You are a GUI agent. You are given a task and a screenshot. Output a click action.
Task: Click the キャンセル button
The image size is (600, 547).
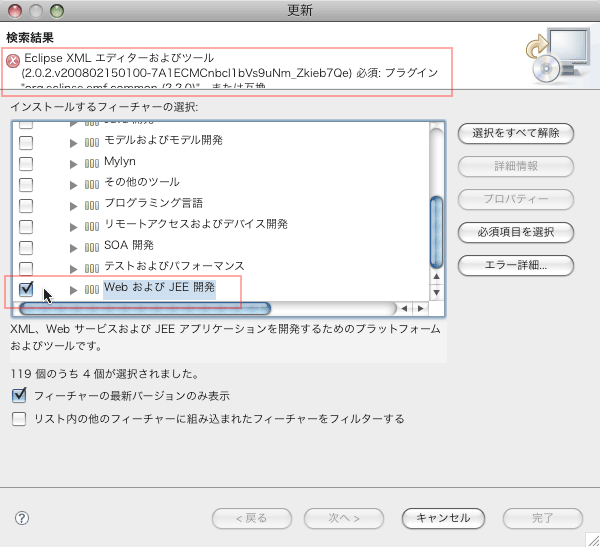[x=443, y=518]
